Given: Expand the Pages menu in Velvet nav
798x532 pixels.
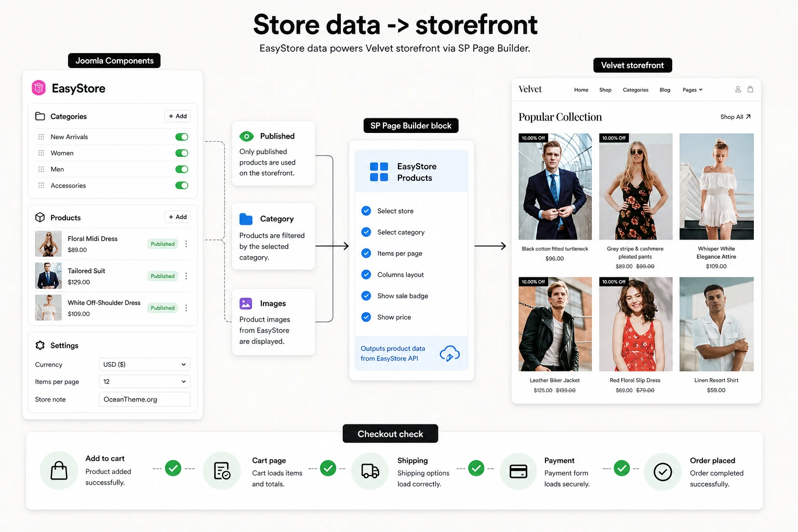Looking at the screenshot, I should (693, 90).
